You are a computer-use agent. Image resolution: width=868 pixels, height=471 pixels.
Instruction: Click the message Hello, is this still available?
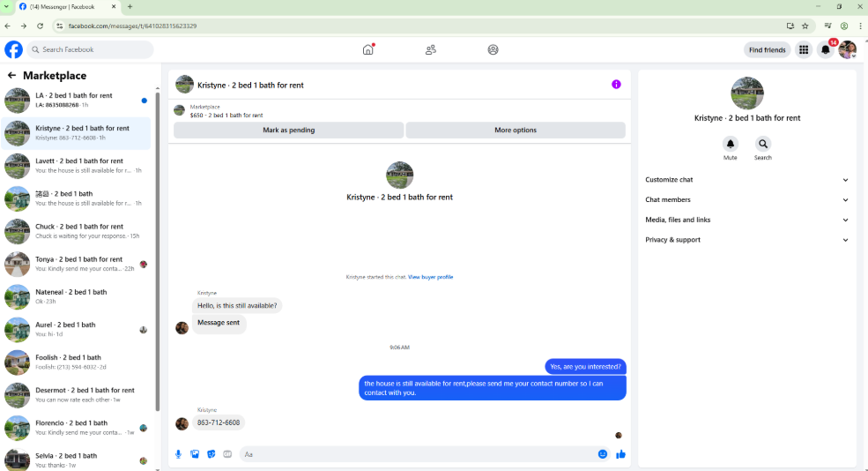(237, 306)
